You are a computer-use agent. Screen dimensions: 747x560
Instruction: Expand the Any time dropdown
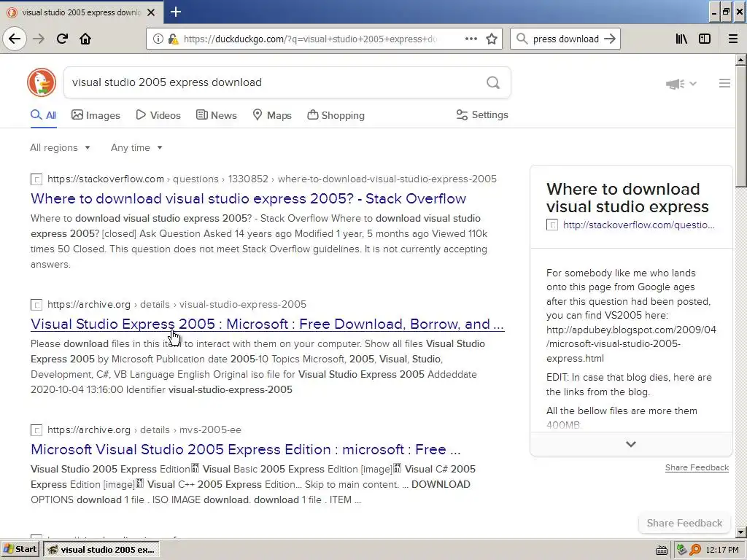tap(136, 147)
